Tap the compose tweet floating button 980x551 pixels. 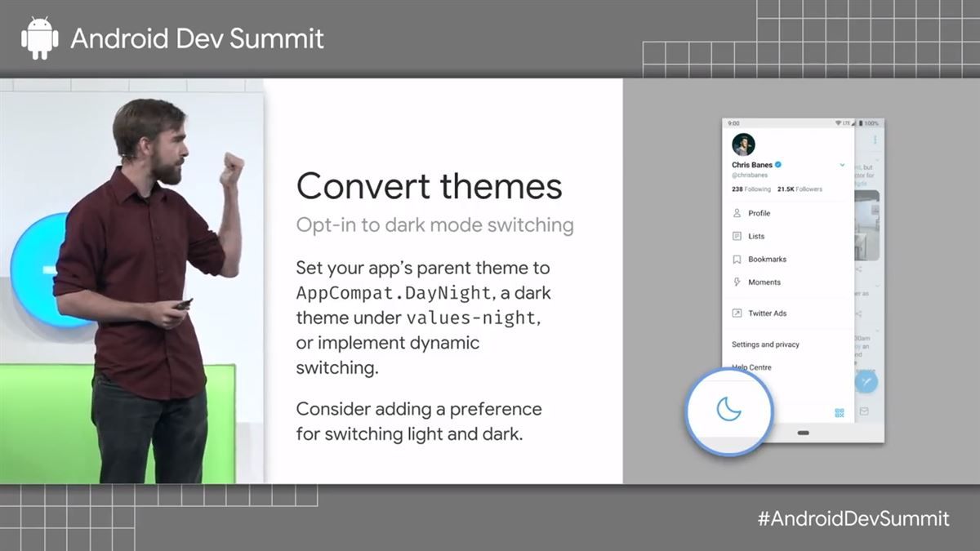(x=866, y=381)
